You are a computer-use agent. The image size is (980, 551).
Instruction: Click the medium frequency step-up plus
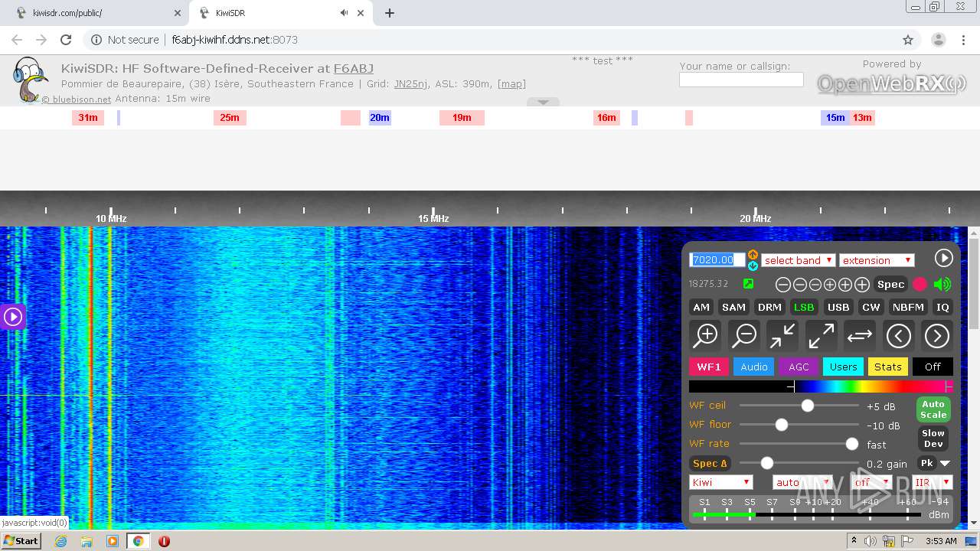pos(845,285)
